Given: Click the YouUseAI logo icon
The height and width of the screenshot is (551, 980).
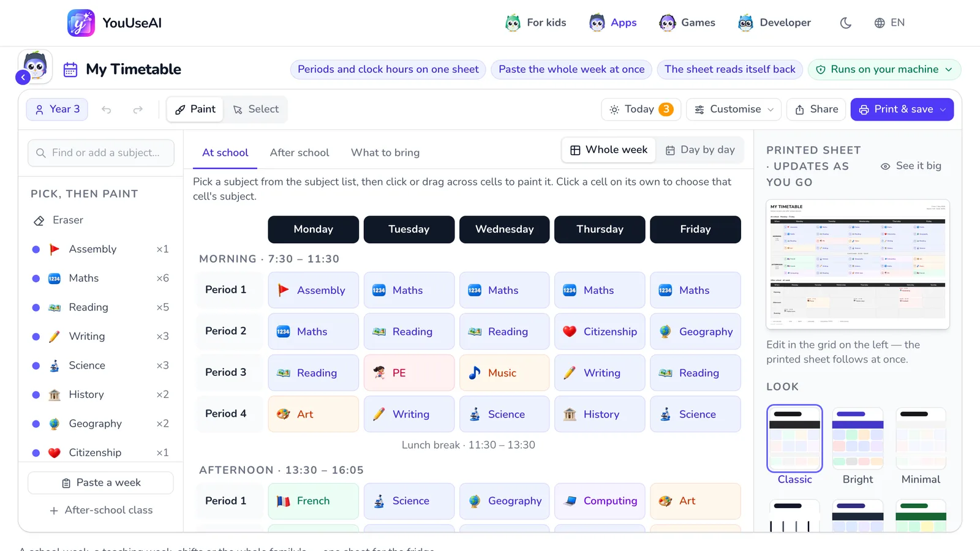Looking at the screenshot, I should 81,23.
